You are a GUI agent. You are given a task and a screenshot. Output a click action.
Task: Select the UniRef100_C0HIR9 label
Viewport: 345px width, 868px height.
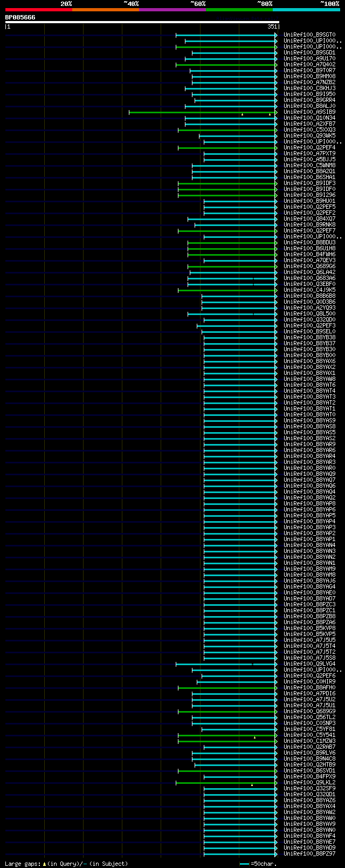pos(309,682)
